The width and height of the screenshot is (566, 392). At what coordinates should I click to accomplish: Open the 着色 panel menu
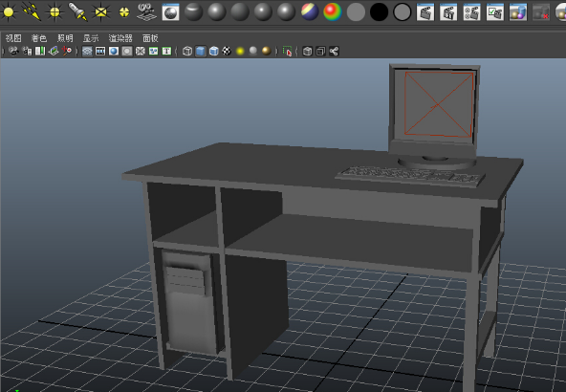pyautogui.click(x=39, y=38)
